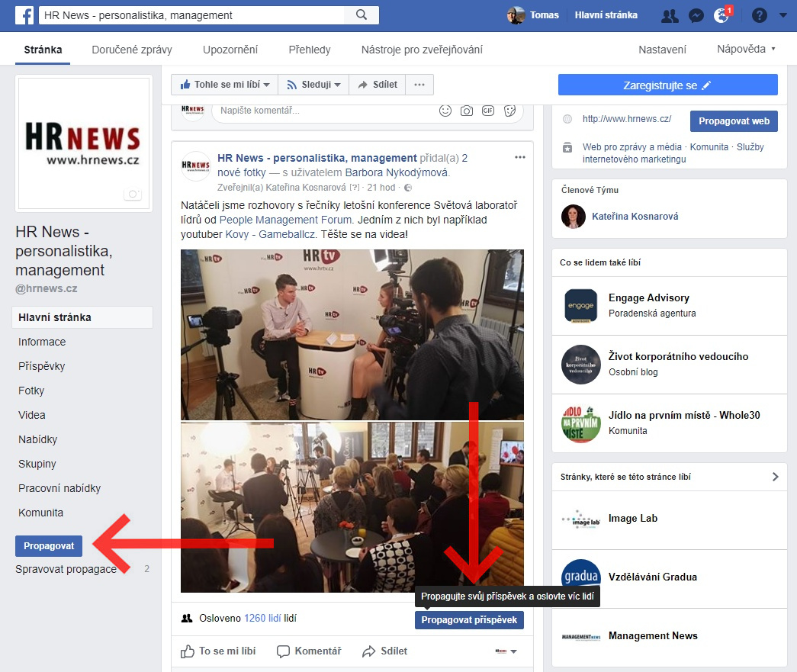
Task: Click the Zaregistrujte se button
Action: click(668, 85)
